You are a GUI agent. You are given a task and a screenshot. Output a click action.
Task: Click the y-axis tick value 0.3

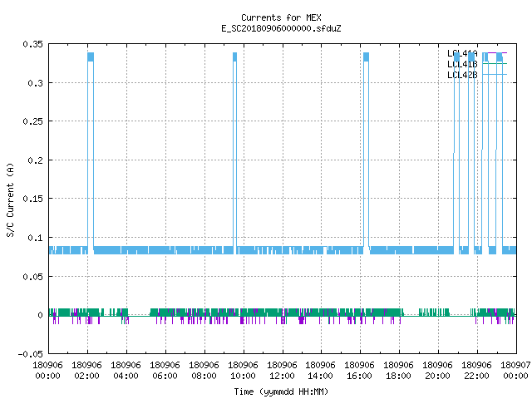(x=35, y=83)
